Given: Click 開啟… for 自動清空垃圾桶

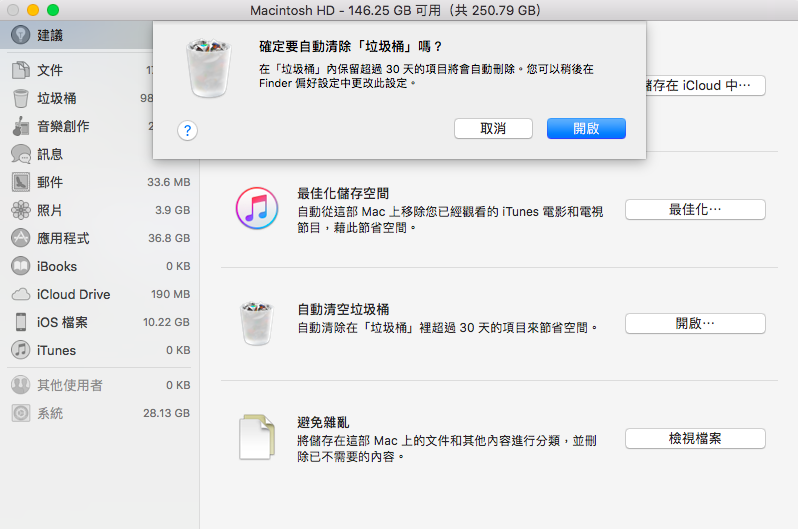Looking at the screenshot, I should pyautogui.click(x=695, y=323).
